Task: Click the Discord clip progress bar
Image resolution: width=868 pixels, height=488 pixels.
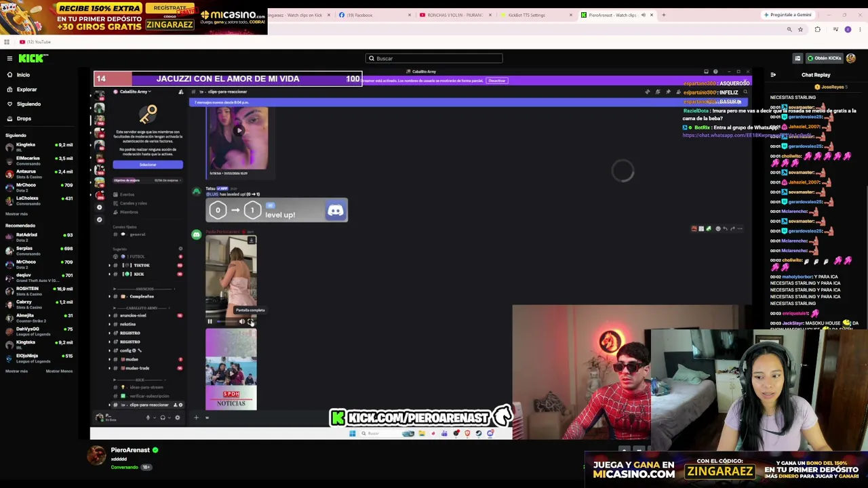Action: (226, 321)
